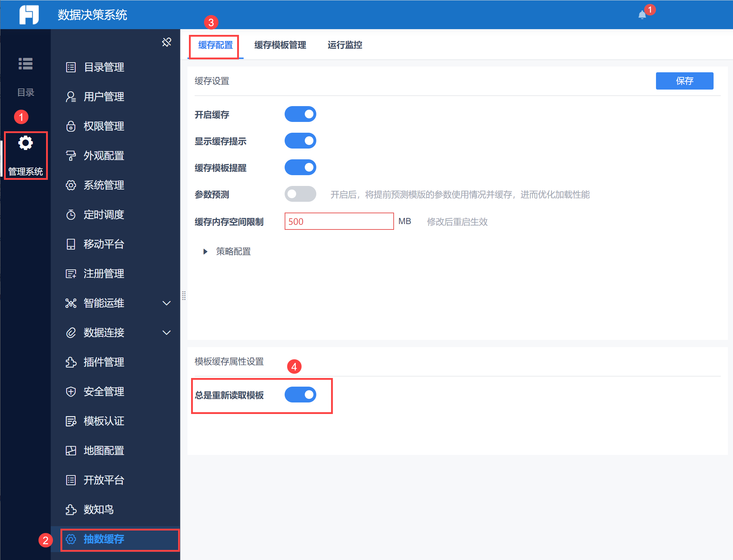Toggle the 缓存模板提醒 switch
Viewport: 733px width, 560px height.
(300, 168)
